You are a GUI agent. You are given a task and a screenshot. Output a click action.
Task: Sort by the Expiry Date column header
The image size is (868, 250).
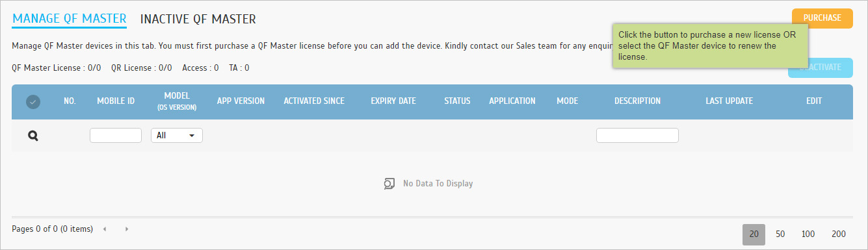coord(393,101)
